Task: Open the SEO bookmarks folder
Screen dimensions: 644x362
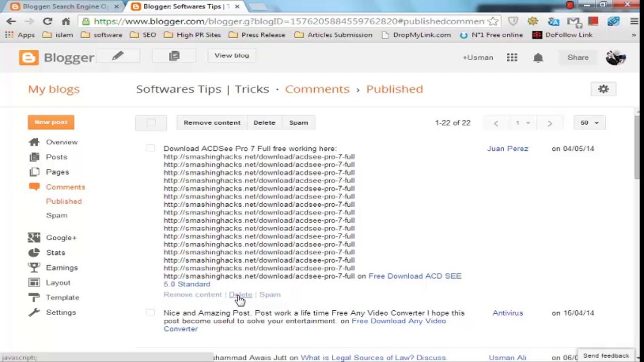Action: [143, 35]
